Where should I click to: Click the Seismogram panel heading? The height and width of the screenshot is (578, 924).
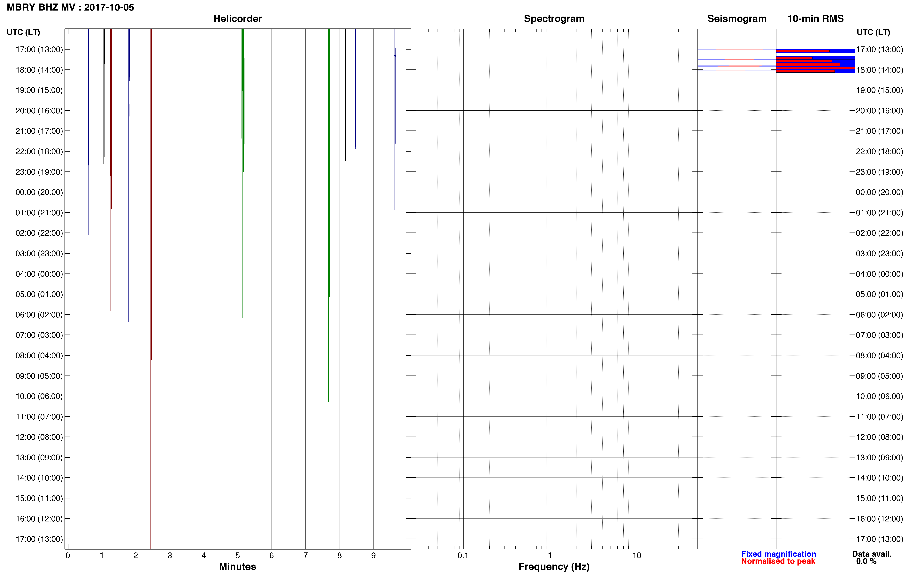[x=737, y=18]
